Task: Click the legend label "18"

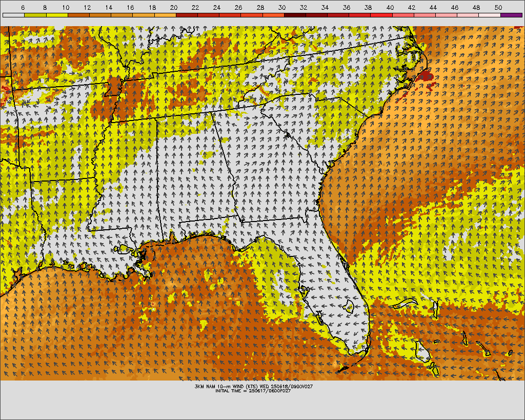Action: 152,7
